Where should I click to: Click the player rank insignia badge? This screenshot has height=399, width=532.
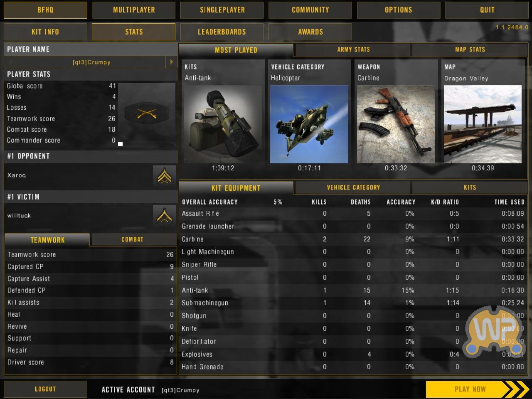(x=147, y=113)
